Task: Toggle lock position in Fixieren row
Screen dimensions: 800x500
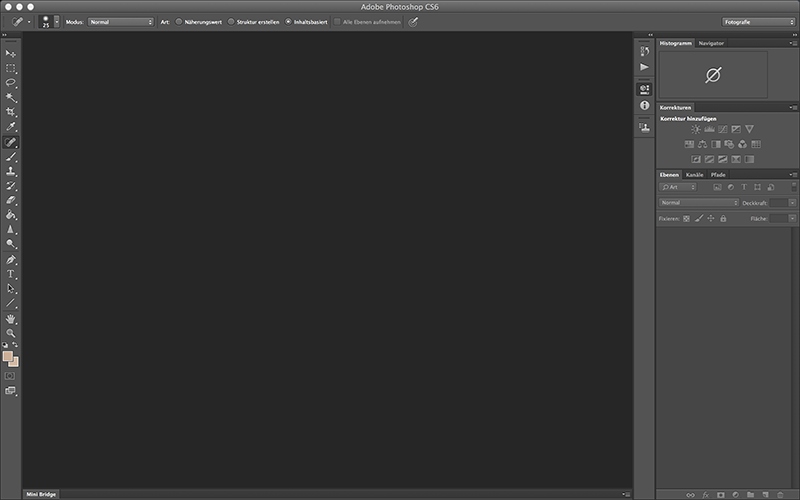Action: click(711, 218)
